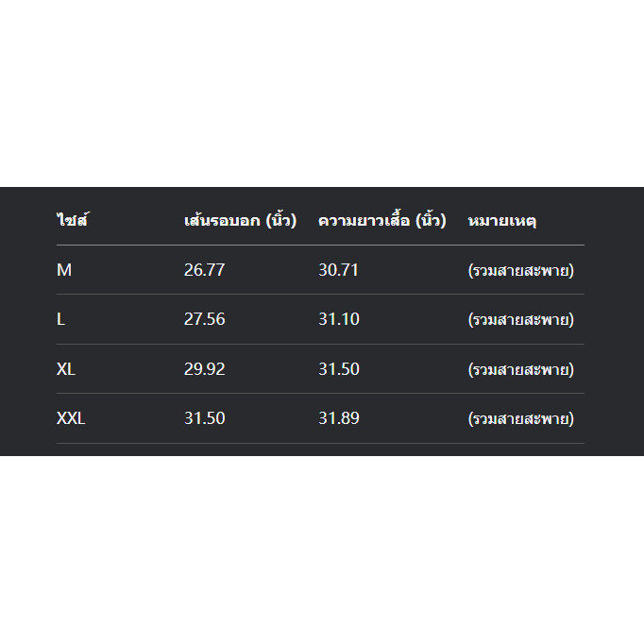Select the XXL size cell
644x644 pixels.
71,418
